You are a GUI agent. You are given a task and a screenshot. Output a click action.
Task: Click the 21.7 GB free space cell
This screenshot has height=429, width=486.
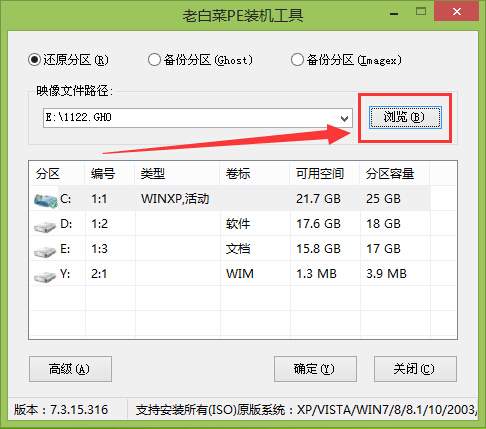click(x=318, y=199)
